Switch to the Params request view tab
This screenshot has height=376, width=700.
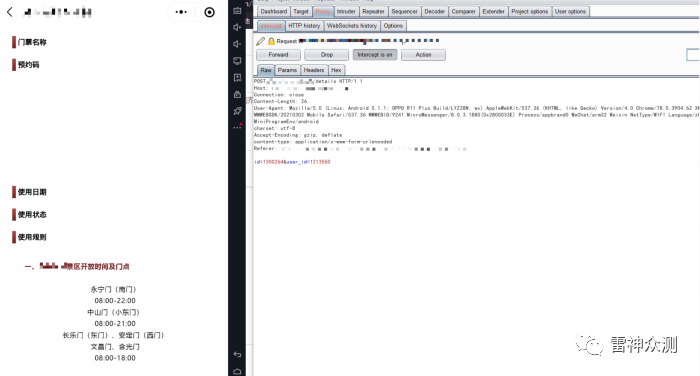tap(287, 70)
